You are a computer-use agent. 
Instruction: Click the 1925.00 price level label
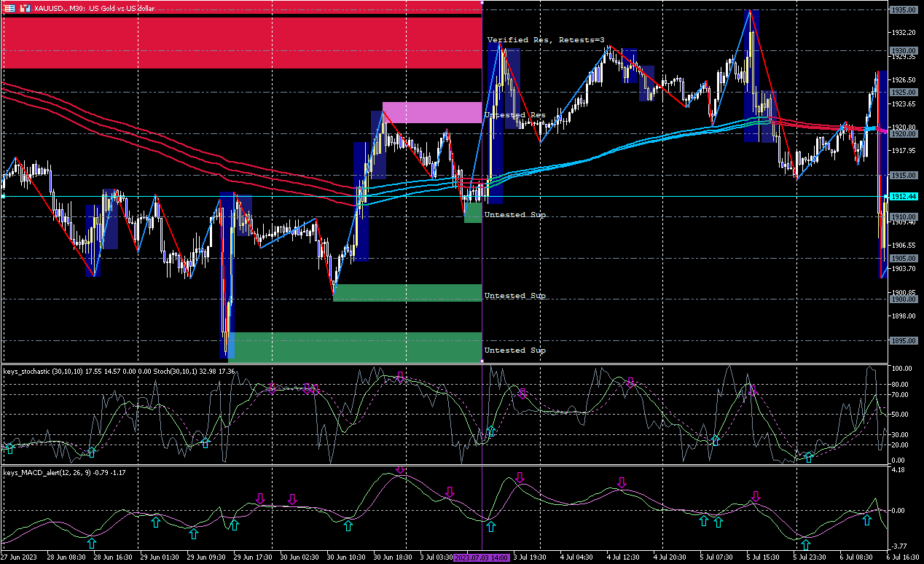click(904, 93)
